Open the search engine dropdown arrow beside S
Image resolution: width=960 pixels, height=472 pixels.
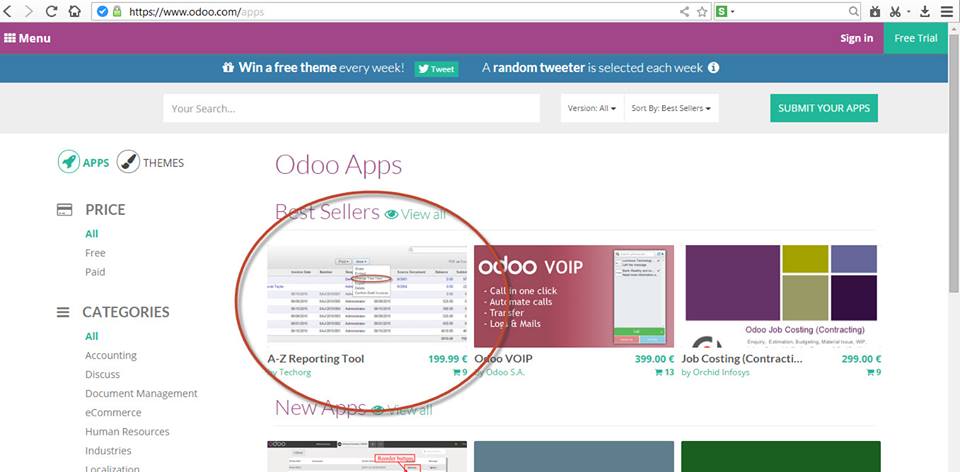(732, 12)
